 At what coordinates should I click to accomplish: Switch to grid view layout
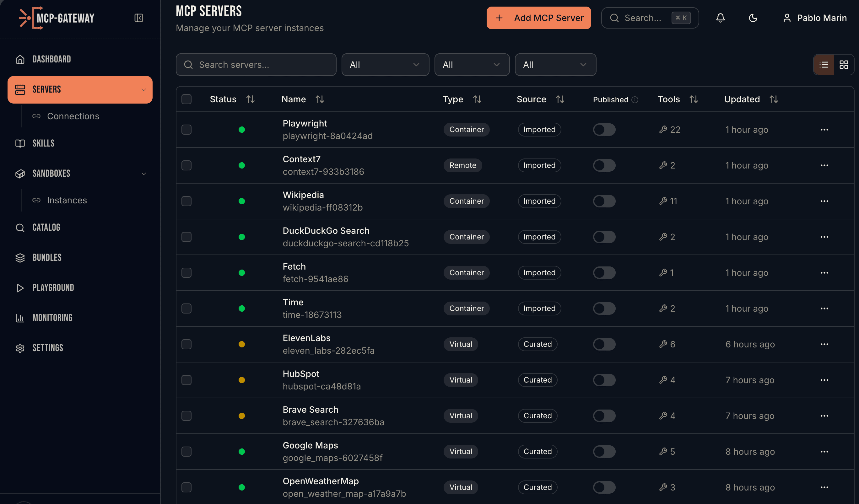pos(844,64)
